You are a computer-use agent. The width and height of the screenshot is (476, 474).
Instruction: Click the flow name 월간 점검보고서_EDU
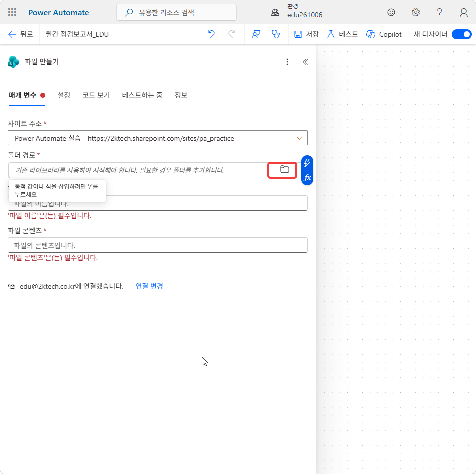click(x=77, y=34)
